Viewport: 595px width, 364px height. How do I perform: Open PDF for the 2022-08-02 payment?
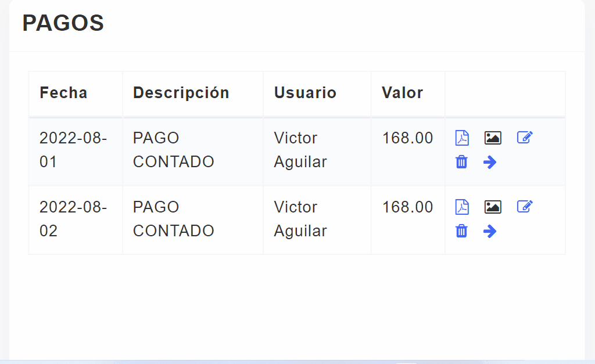pos(462,207)
